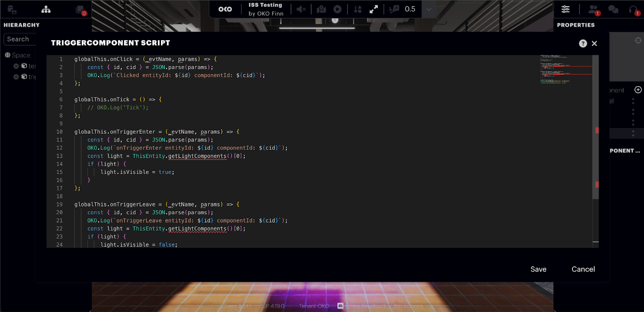Click the headphones audio icon
Viewport: 644px width, 312px height.
(x=634, y=9)
